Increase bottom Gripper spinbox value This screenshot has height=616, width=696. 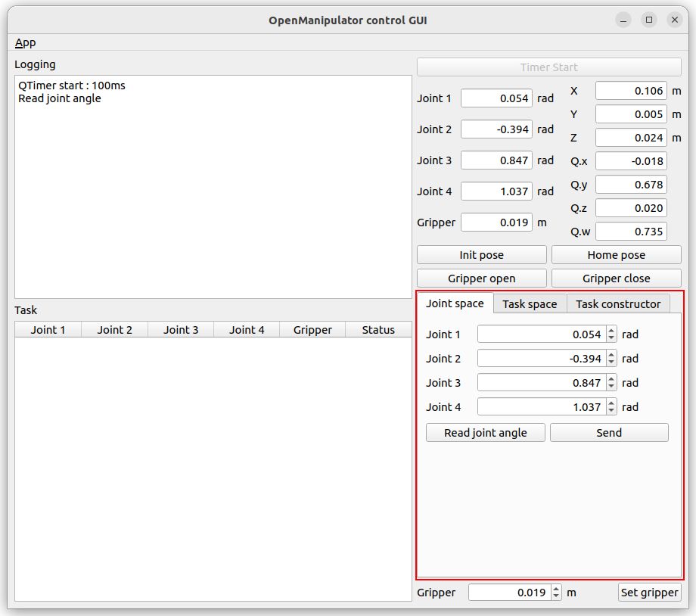click(x=557, y=589)
